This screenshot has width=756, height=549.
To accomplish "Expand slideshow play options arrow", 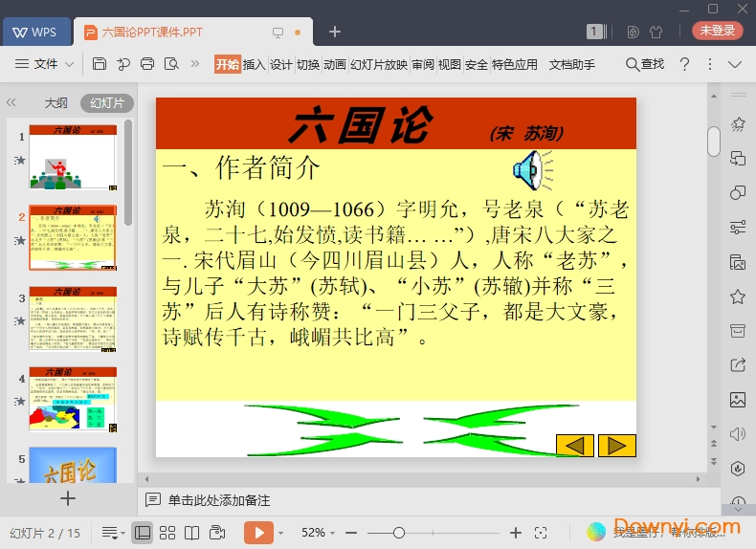I will (x=281, y=533).
